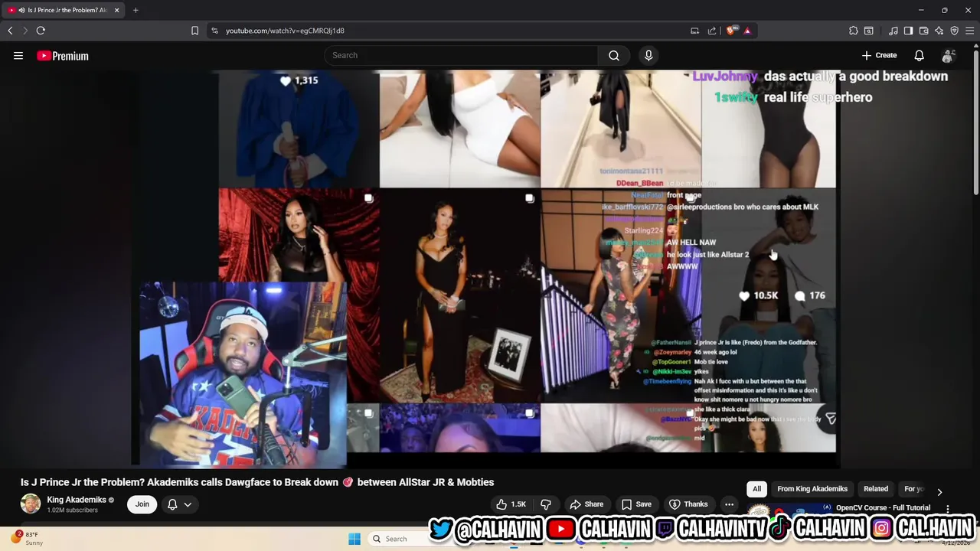Reload the page
This screenshot has height=551, width=980.
tap(41, 31)
